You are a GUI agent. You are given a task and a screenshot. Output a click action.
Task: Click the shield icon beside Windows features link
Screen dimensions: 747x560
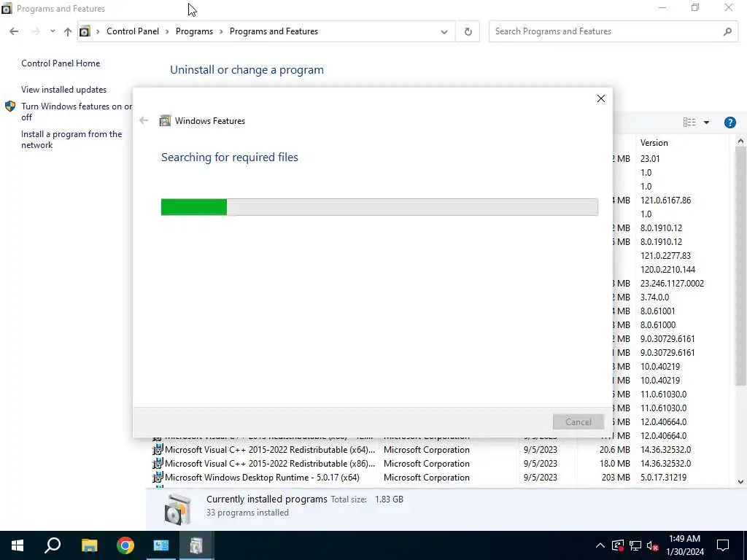tap(10, 106)
